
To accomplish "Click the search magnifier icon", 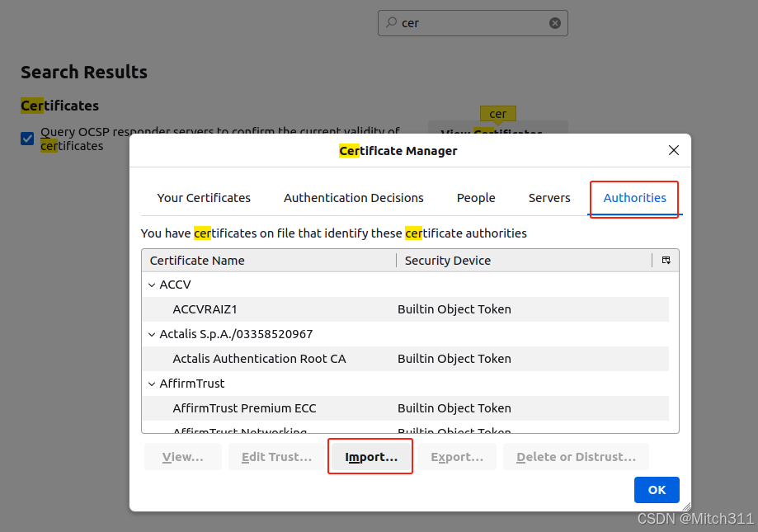I will [x=391, y=23].
